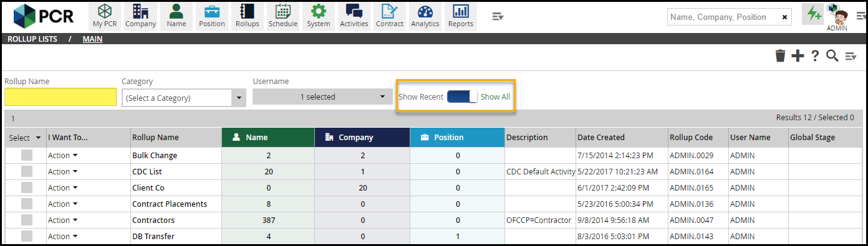
Task: Open help via the question mark icon
Action: [815, 56]
